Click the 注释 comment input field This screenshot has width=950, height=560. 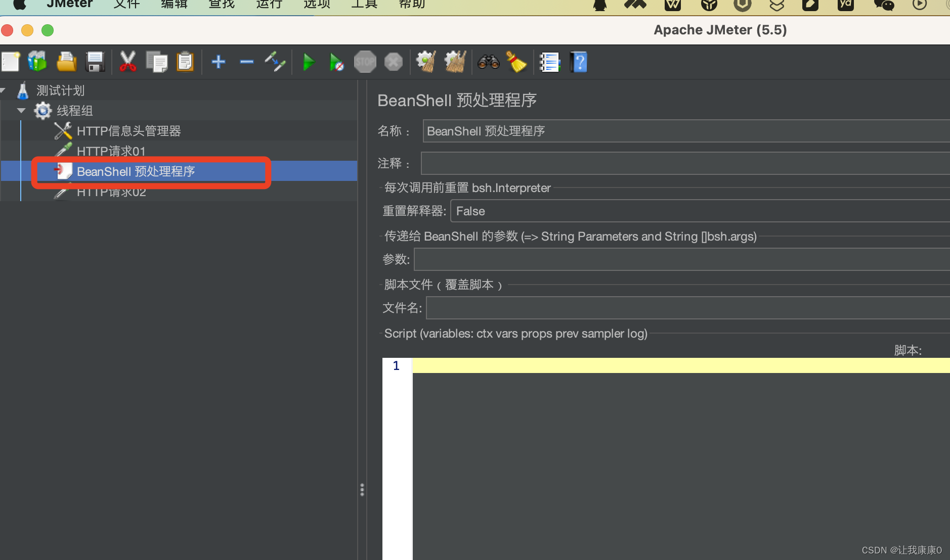pos(685,163)
